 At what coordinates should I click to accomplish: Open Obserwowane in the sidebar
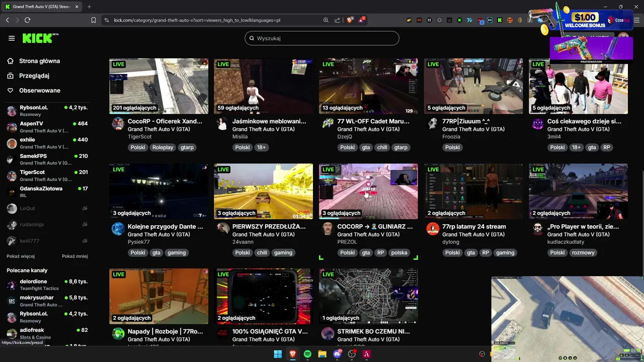click(x=40, y=90)
